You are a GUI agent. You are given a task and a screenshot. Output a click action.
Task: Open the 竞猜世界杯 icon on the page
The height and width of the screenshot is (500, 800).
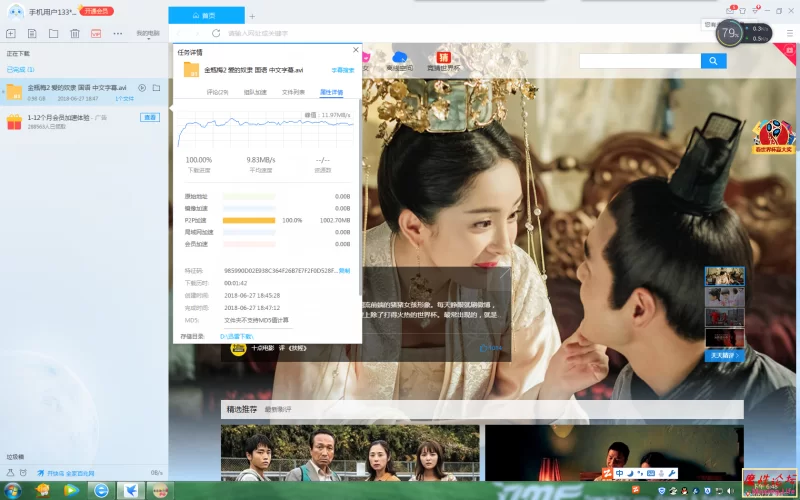443,61
